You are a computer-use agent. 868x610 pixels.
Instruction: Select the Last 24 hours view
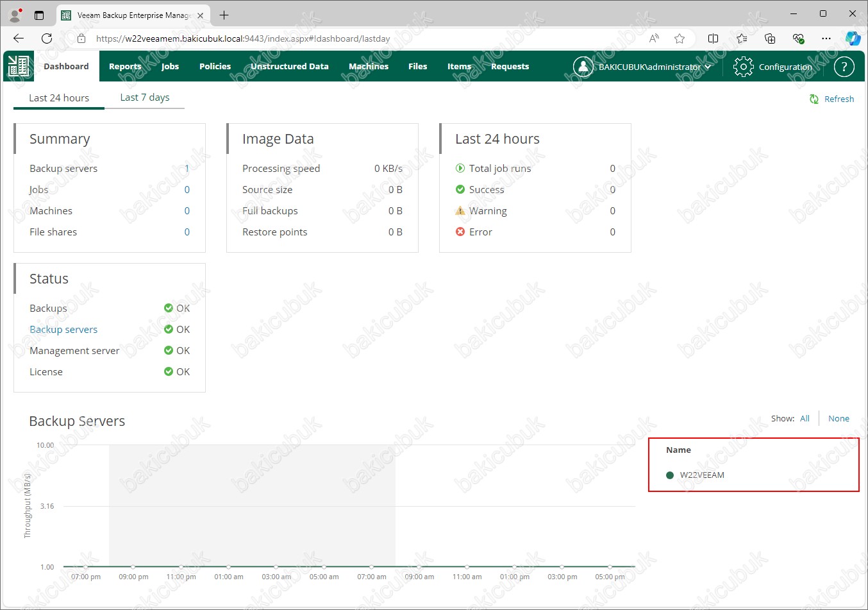pos(59,97)
